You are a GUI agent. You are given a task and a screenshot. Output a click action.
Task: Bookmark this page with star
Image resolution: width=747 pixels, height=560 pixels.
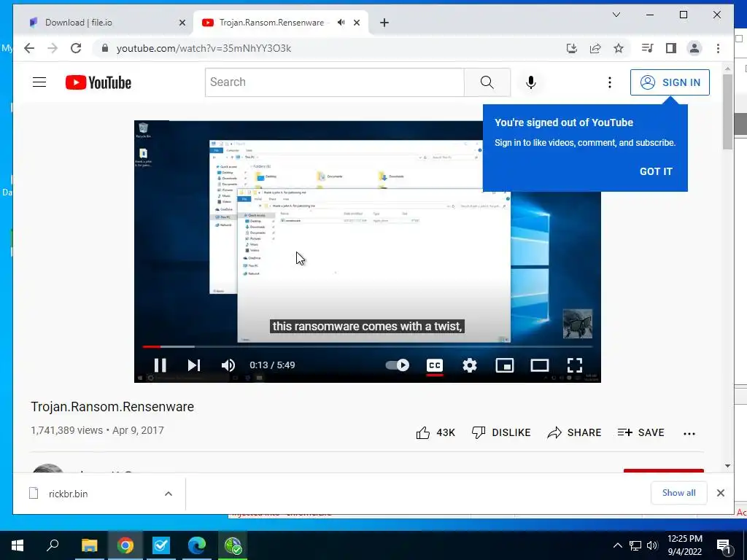point(619,48)
